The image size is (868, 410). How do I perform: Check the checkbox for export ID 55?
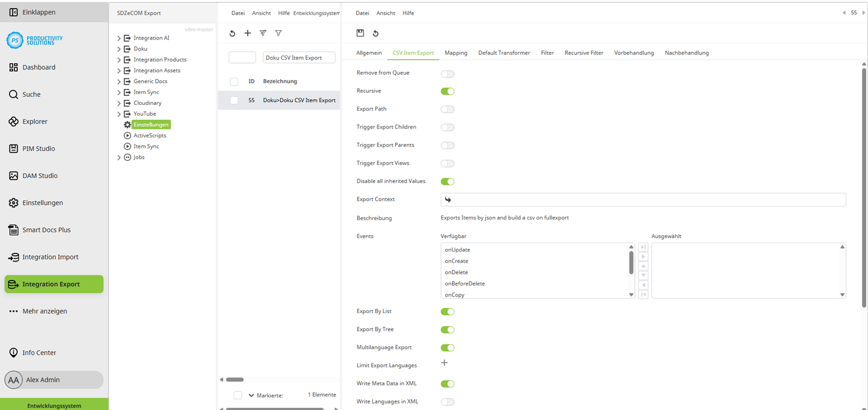click(x=234, y=100)
